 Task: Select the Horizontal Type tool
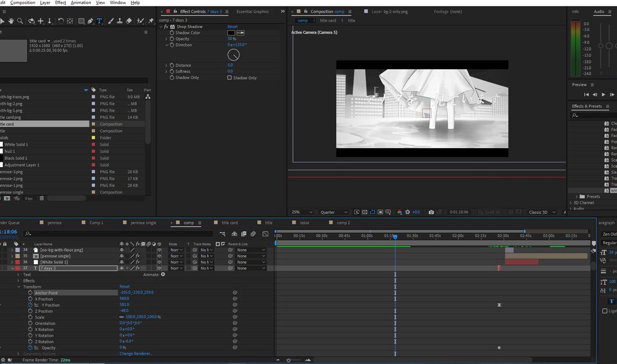pos(99,21)
